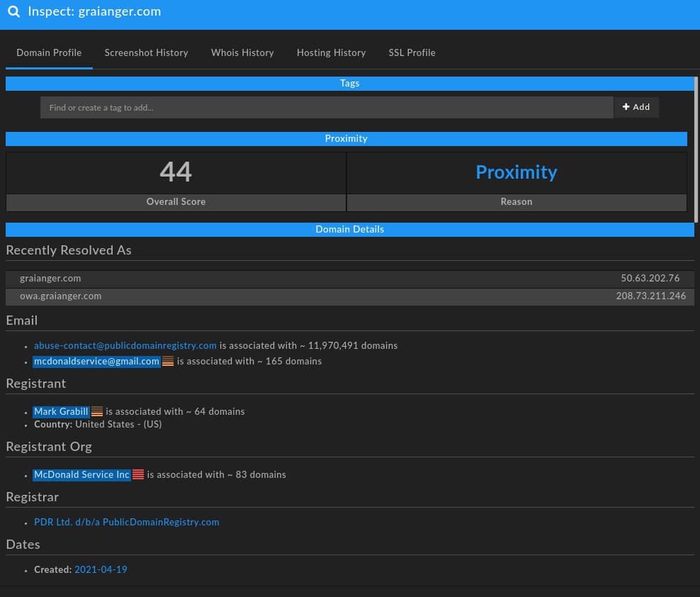
Task: Open the Whois History tab
Action: pos(242,53)
